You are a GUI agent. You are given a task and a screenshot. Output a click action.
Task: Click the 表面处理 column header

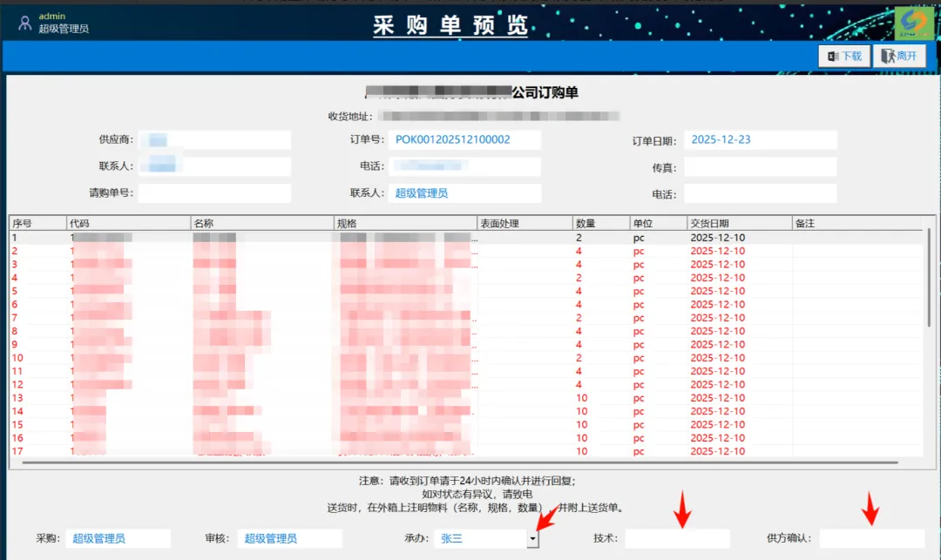point(525,223)
